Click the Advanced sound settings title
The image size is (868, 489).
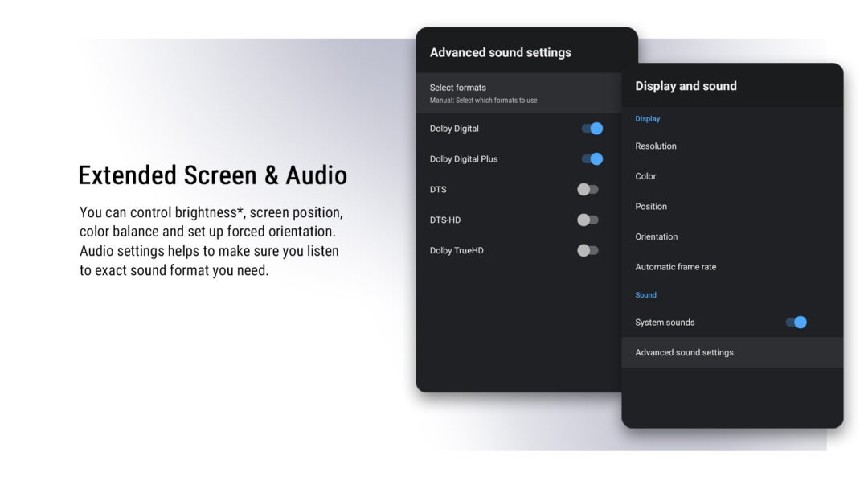click(499, 51)
